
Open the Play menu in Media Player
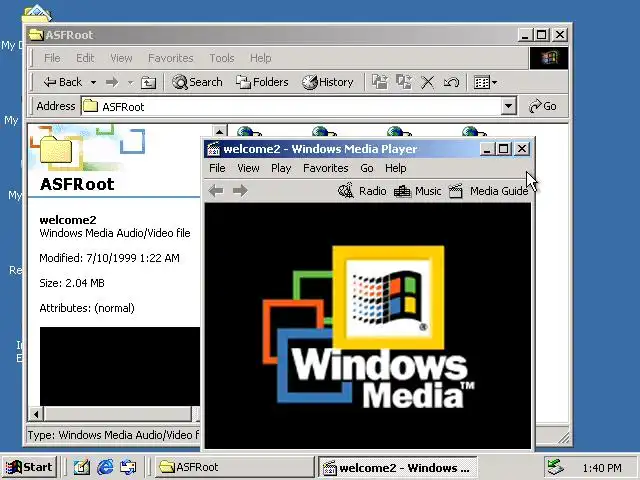click(x=281, y=168)
